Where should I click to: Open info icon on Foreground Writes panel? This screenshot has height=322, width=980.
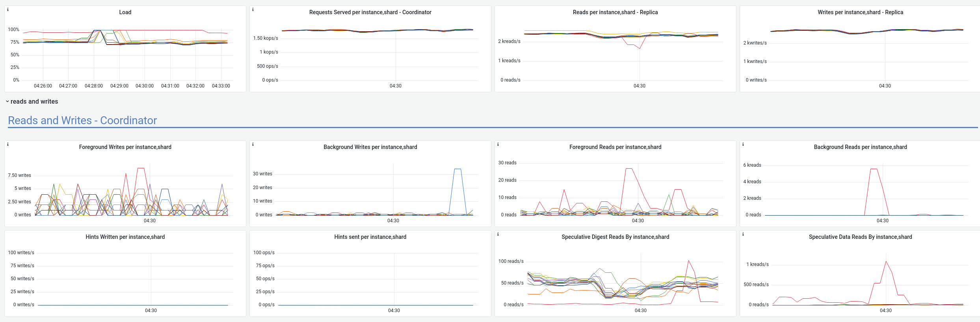(7, 144)
